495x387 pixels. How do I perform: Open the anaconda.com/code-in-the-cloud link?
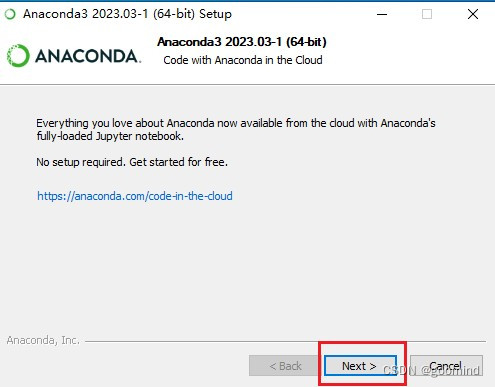(135, 196)
